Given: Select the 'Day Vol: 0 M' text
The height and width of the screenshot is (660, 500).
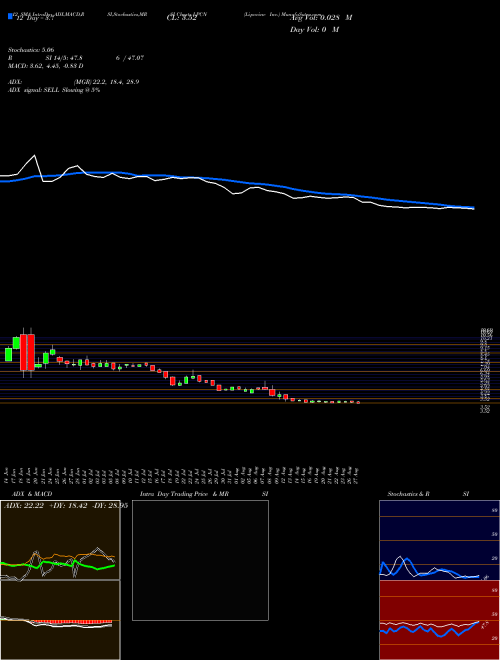Looking at the screenshot, I should [314, 29].
